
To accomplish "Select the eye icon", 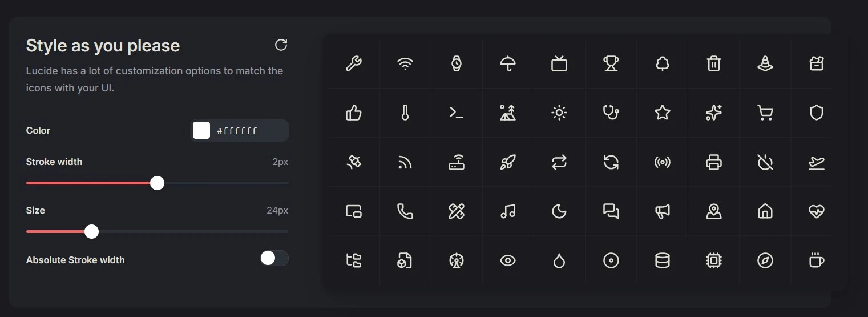I will (508, 261).
